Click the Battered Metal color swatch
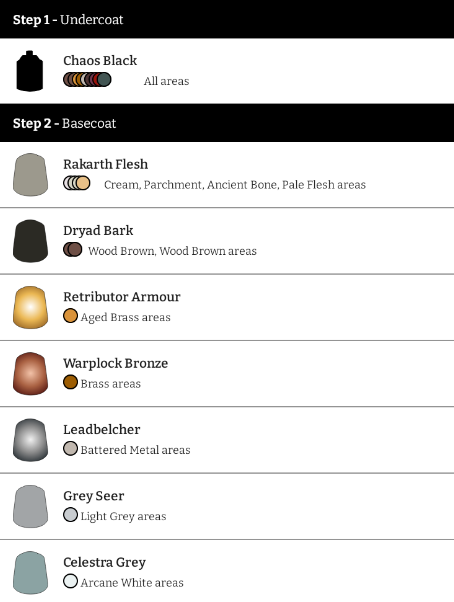454x602 pixels. [70, 448]
